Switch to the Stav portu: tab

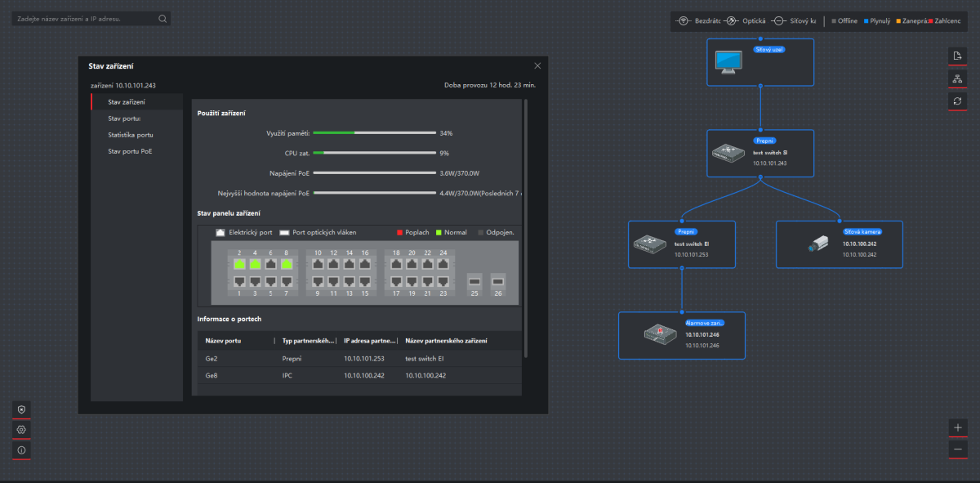[x=124, y=119]
